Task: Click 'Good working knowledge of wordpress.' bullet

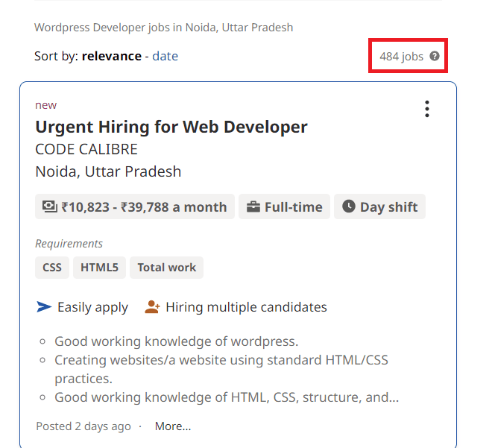Action: pos(177,341)
